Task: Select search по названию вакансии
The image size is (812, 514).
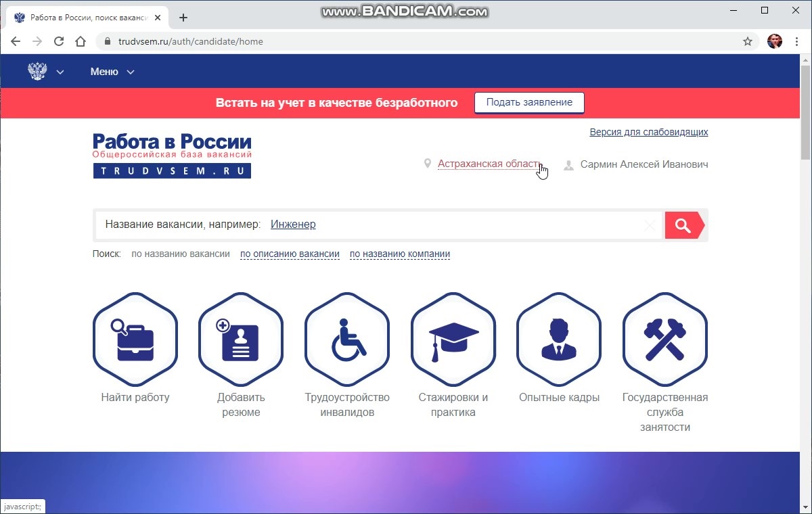Action: (181, 254)
